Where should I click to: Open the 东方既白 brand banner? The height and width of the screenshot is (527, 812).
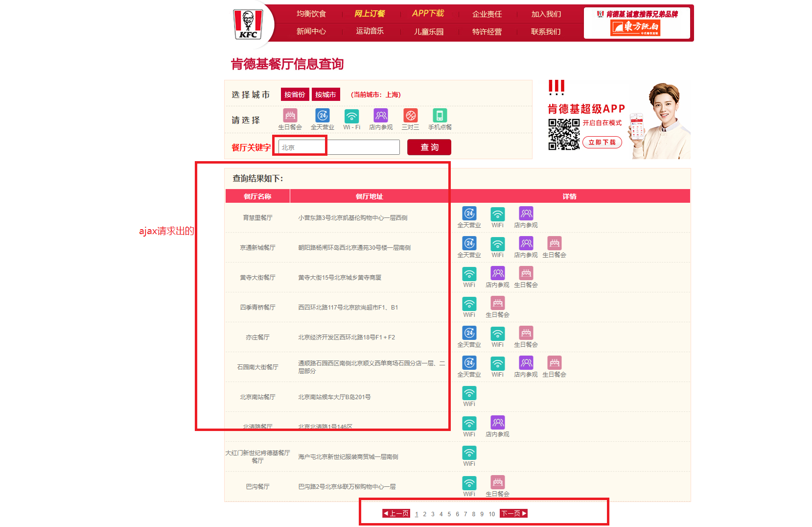click(x=637, y=23)
